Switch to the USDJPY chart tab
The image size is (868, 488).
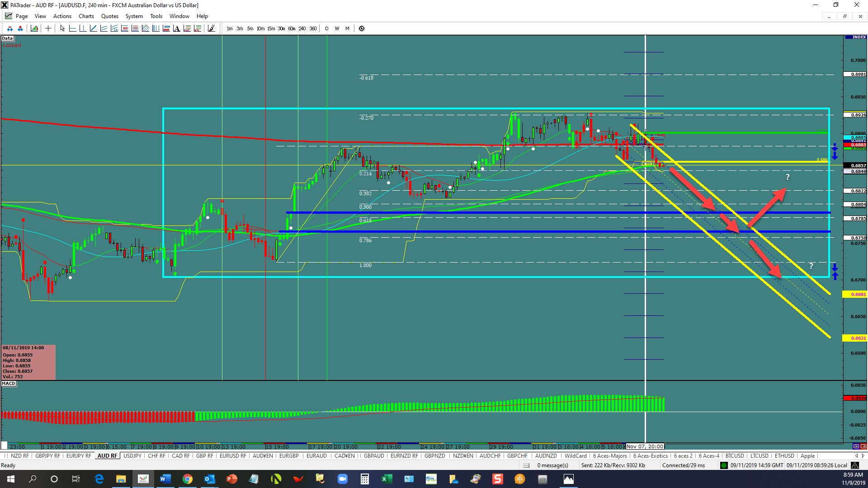click(x=132, y=455)
